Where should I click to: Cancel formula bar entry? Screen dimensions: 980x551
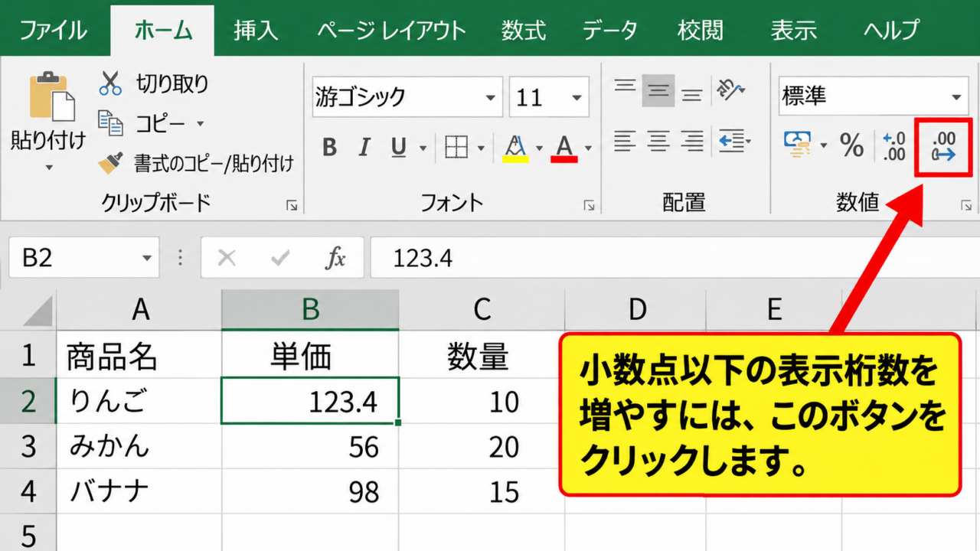click(x=227, y=258)
